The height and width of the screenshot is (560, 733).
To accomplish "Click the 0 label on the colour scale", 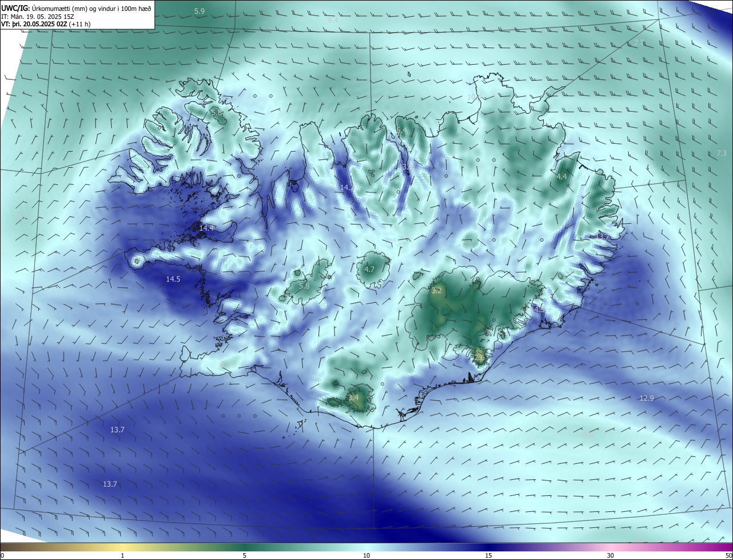I will tap(2, 555).
